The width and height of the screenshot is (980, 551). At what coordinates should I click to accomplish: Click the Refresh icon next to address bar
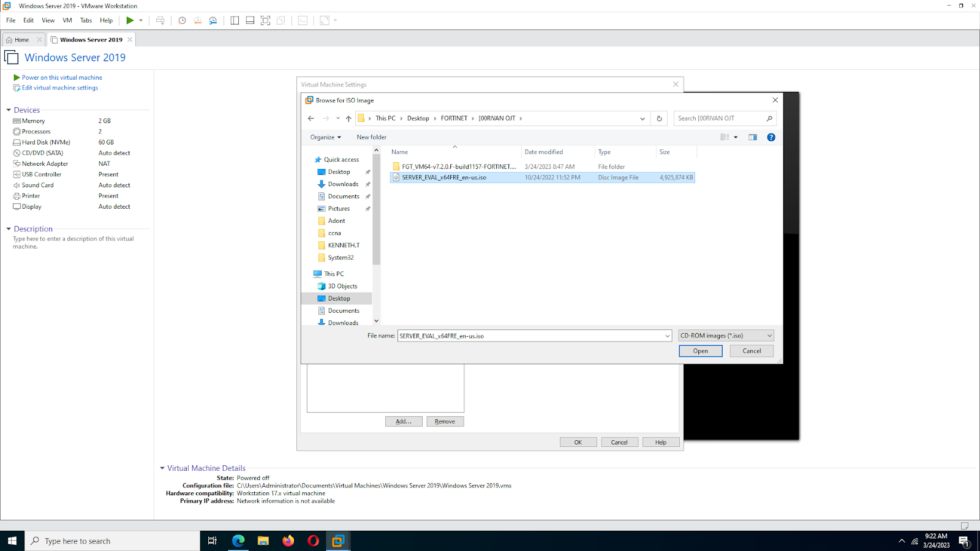660,119
